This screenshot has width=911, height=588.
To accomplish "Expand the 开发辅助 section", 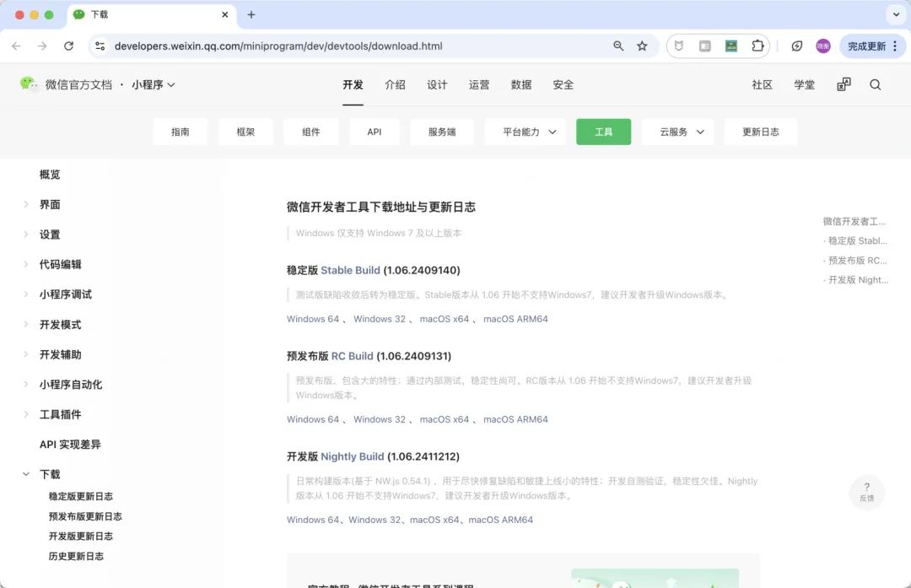I will pyautogui.click(x=26, y=354).
